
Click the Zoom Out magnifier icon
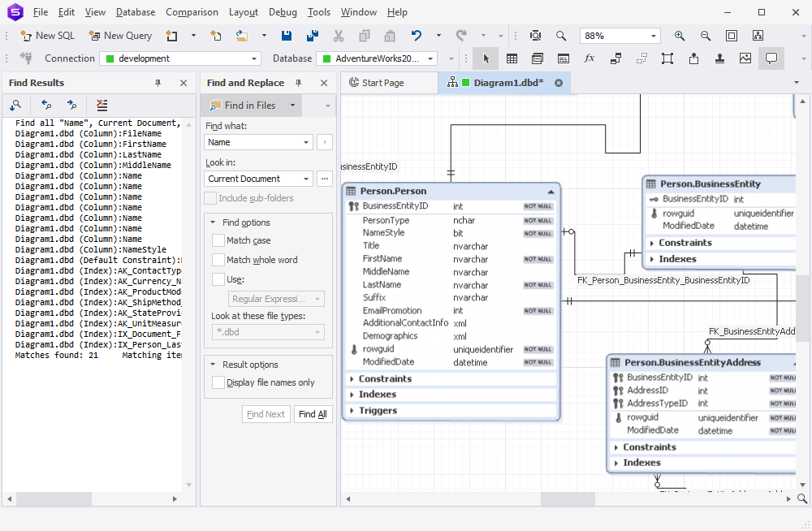coord(706,36)
